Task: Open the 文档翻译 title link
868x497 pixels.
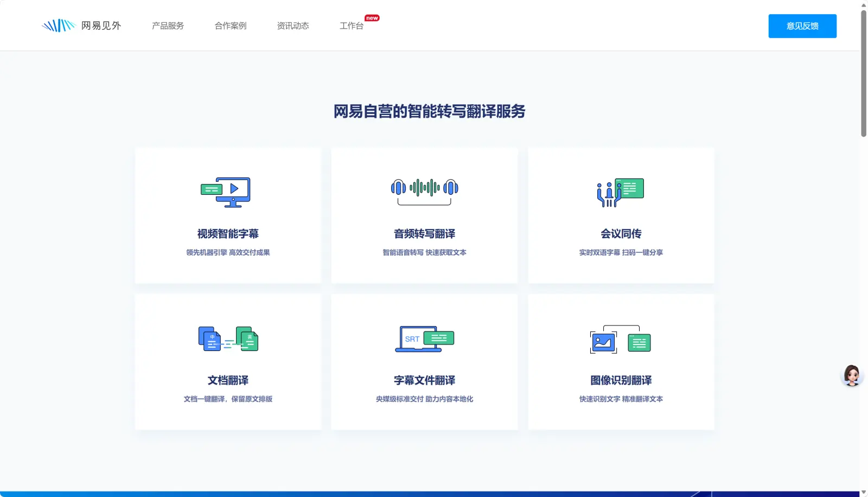Action: coord(228,380)
